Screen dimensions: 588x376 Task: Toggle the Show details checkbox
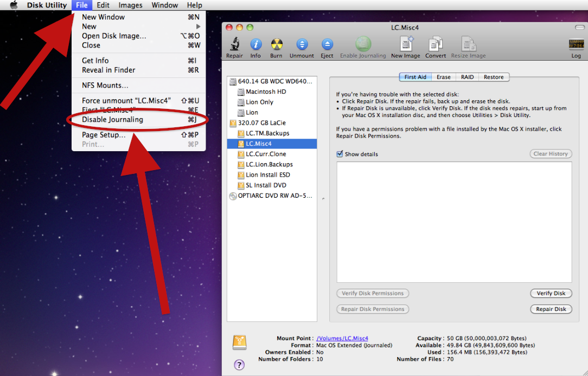[340, 154]
